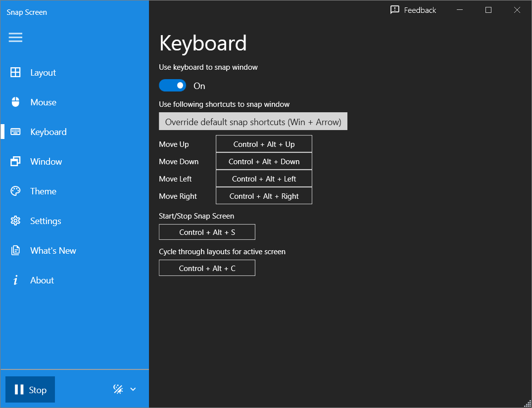
Task: Edit the Start/Stop Snap Screen shortcut
Action: (x=207, y=232)
